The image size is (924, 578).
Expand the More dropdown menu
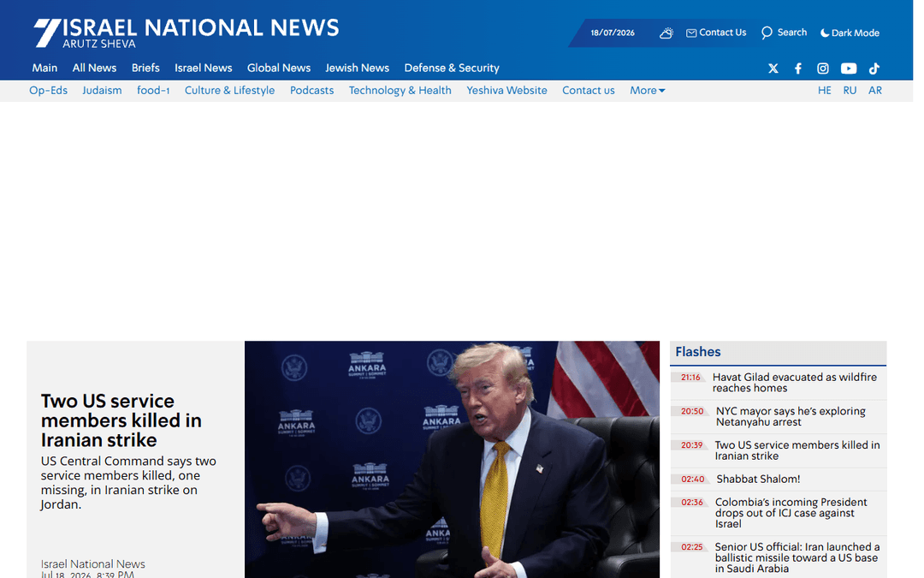(647, 90)
